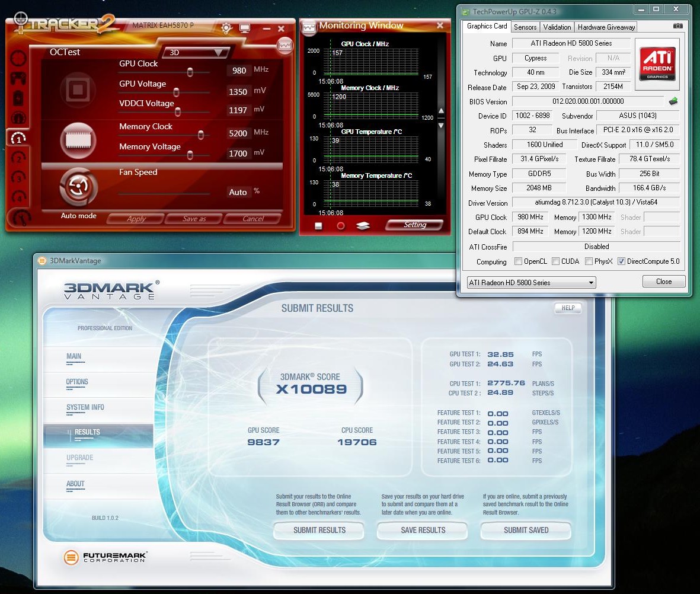Click the Monitoring Window title graph icon

click(x=309, y=27)
